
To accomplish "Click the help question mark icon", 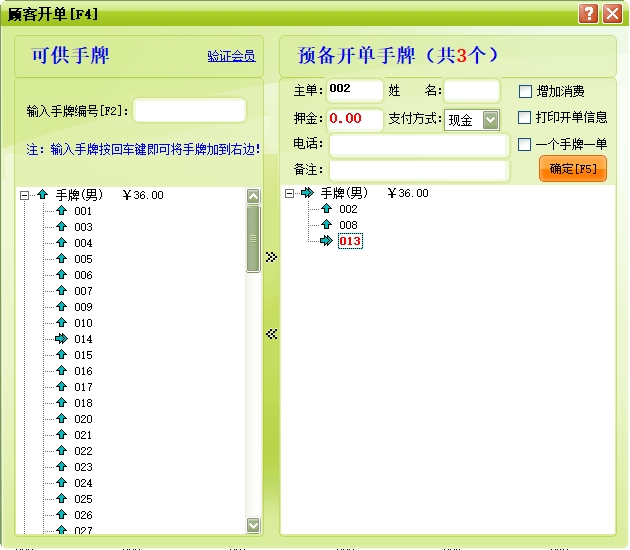I will [x=588, y=13].
